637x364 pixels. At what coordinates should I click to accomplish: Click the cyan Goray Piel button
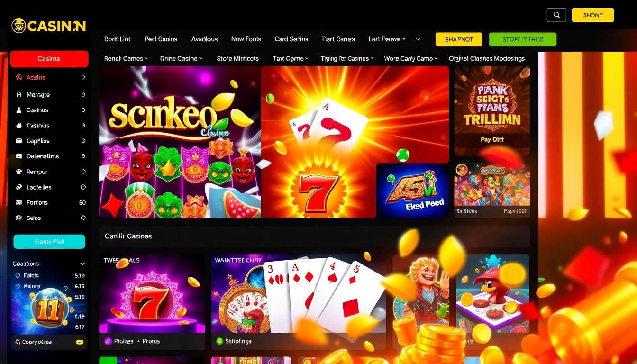49,242
